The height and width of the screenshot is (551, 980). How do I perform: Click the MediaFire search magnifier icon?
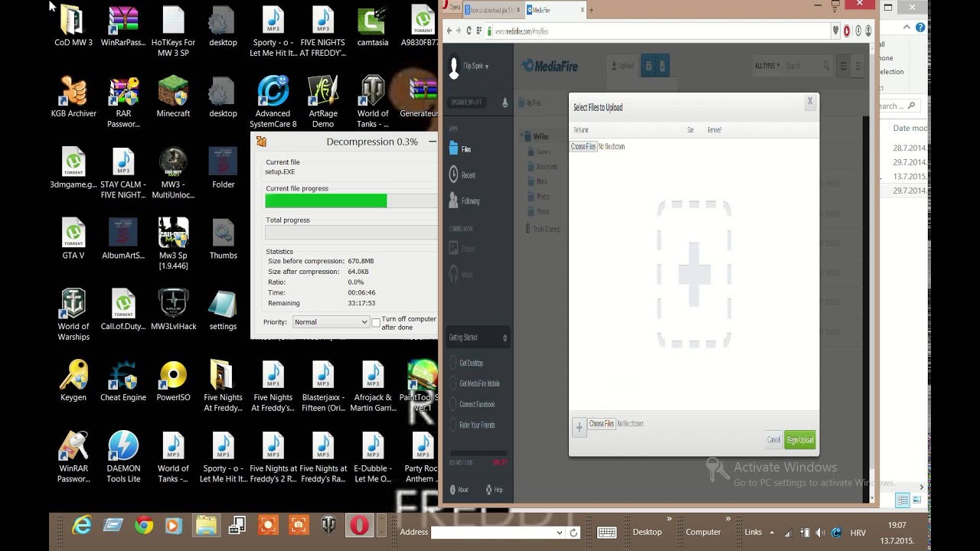pyautogui.click(x=826, y=66)
